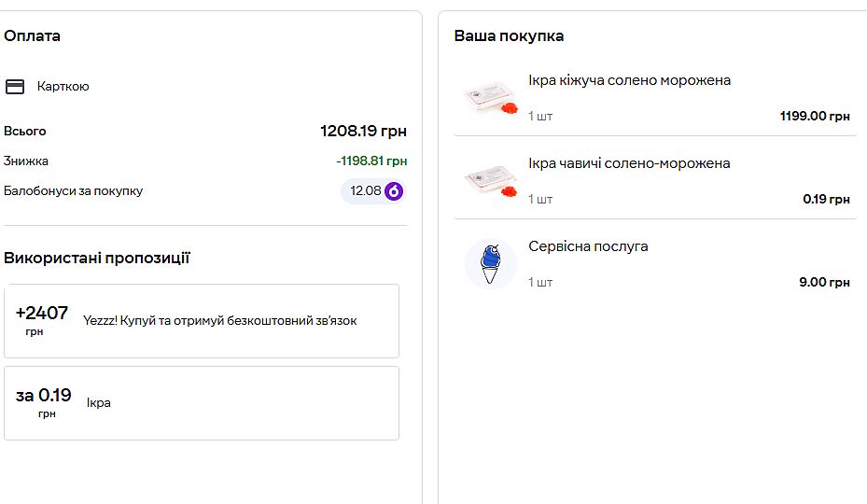The height and width of the screenshot is (504, 867).
Task: Open the кіжуча caviar product thumbnail
Action: click(x=490, y=98)
